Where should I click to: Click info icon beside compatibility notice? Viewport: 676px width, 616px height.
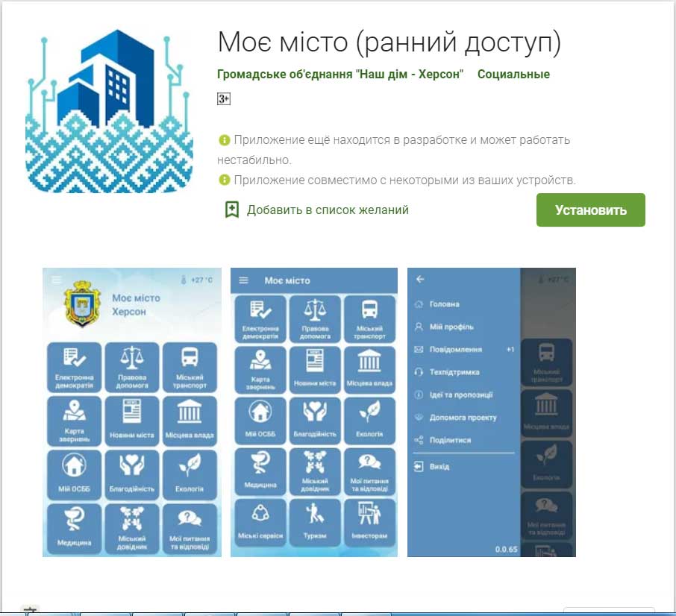[x=223, y=180]
